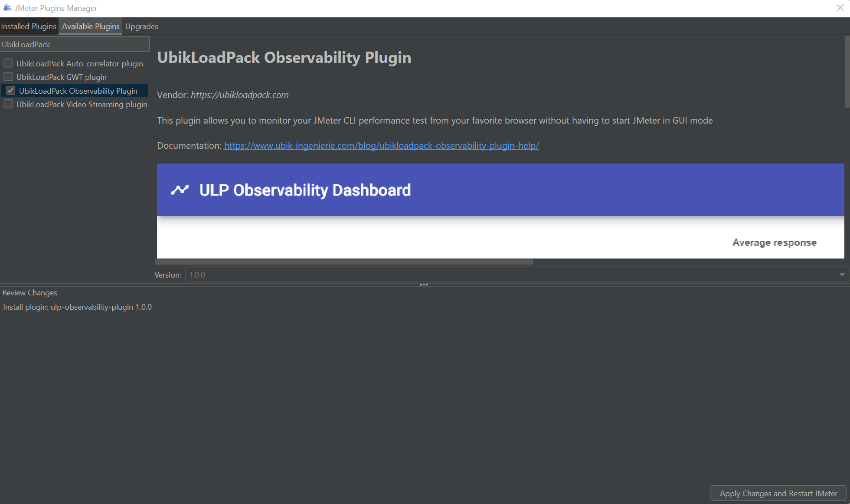Click the 'Install plugin: ulp-observability-plugin 1.0.0' line

click(78, 307)
